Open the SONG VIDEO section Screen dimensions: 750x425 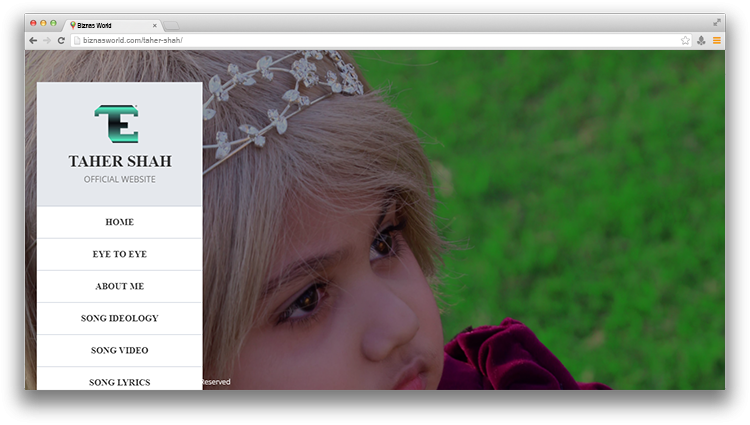coord(120,350)
